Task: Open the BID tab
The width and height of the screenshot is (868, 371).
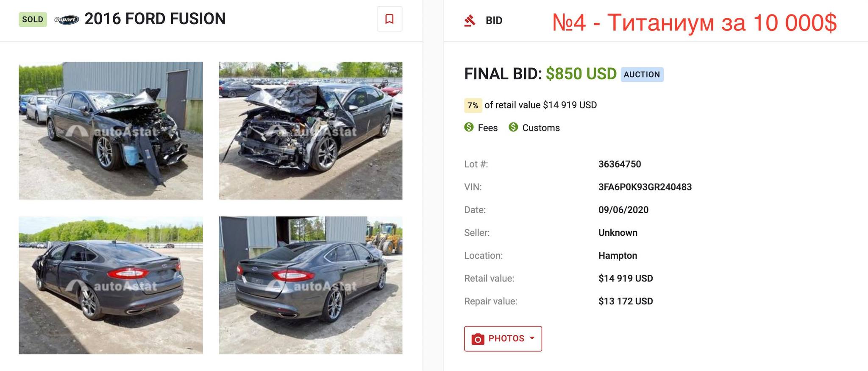Action: pyautogui.click(x=494, y=20)
